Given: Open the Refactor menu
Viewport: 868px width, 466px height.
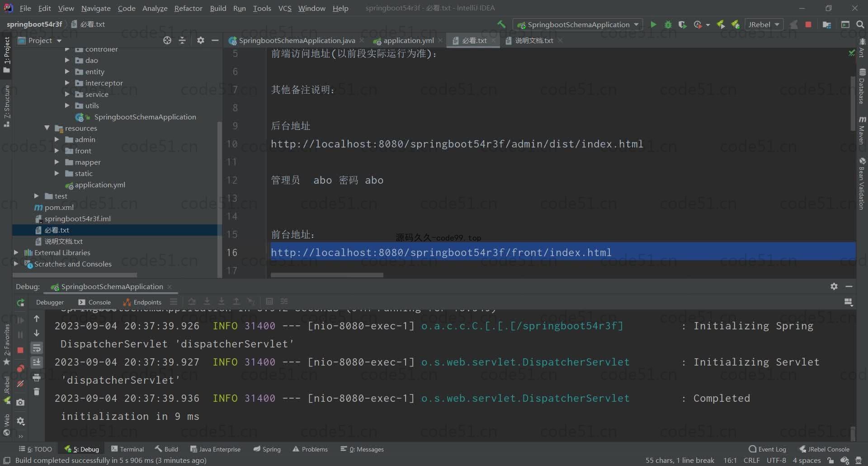Looking at the screenshot, I should (188, 8).
